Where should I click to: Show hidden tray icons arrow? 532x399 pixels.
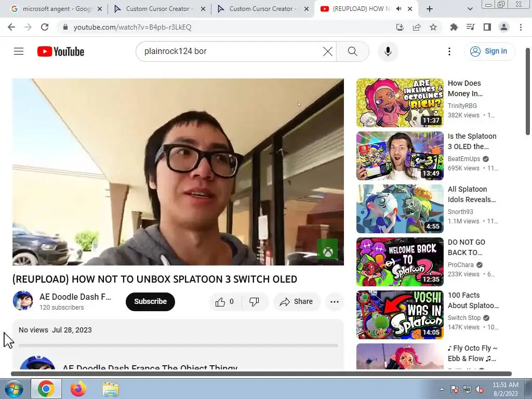[x=442, y=389]
